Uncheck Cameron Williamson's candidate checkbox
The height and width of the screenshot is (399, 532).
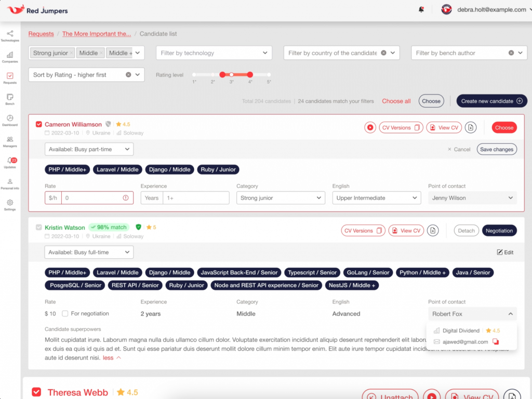click(x=38, y=125)
